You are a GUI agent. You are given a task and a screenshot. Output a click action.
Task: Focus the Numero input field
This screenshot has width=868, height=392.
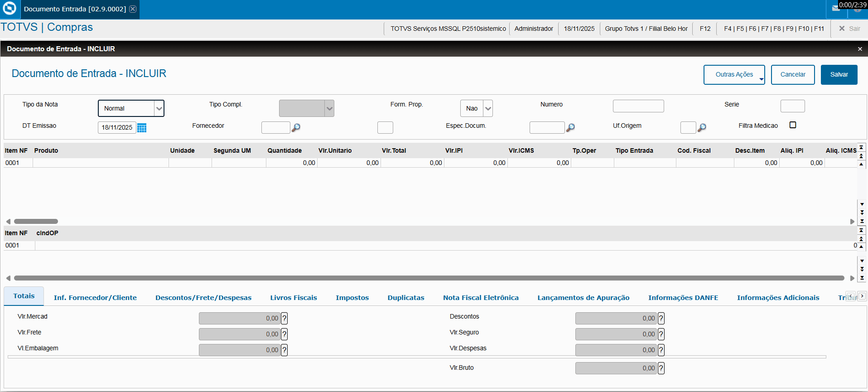[638, 106]
